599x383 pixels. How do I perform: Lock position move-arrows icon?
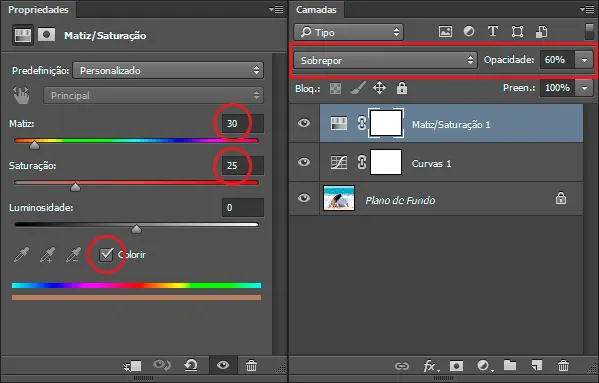[x=379, y=88]
